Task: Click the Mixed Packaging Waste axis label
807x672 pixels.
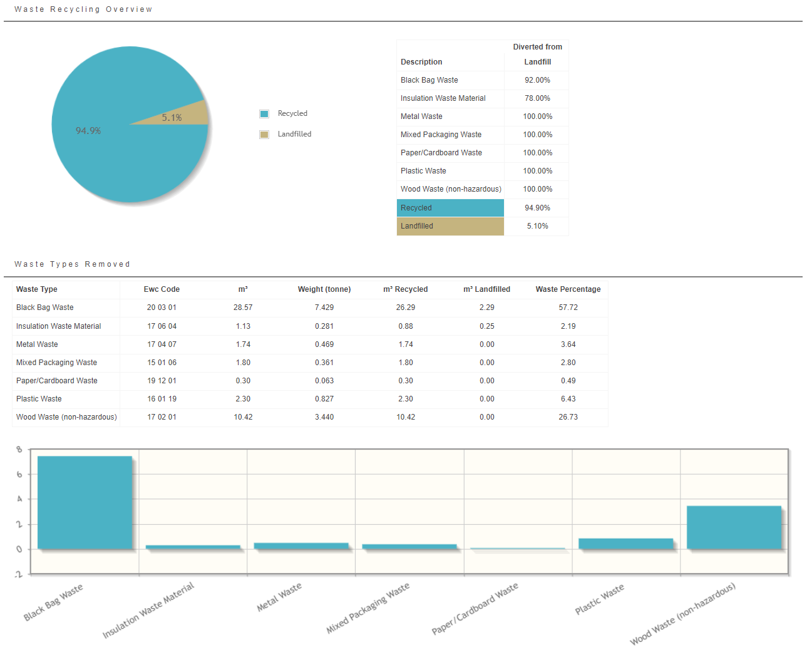Action: tap(368, 607)
